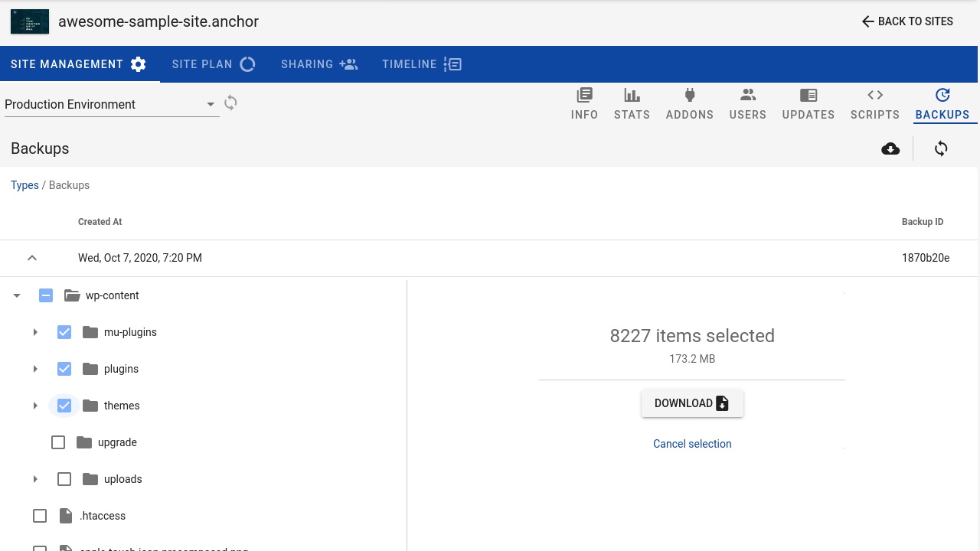Uncheck the themes checkbox
This screenshot has height=551, width=980.
(64, 406)
